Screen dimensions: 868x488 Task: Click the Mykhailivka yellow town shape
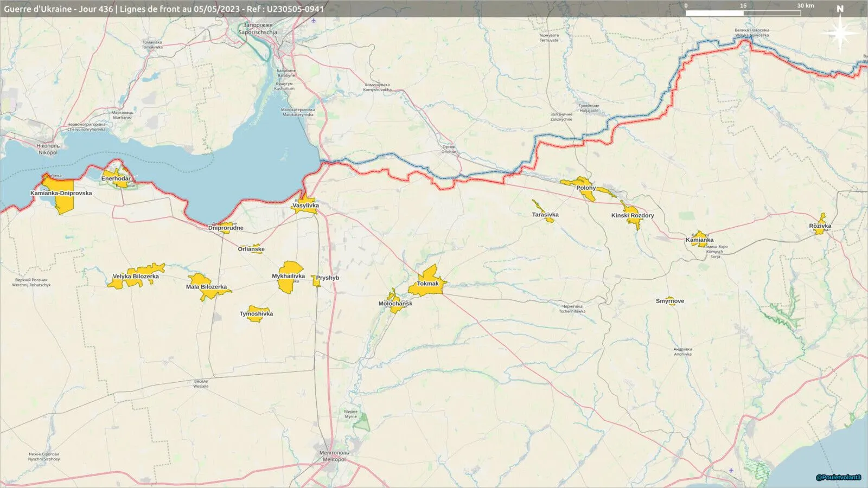(290, 277)
